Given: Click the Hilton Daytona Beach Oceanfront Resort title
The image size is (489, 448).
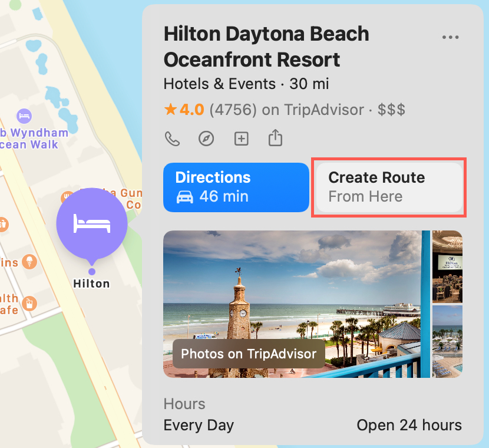Looking at the screenshot, I should (266, 47).
